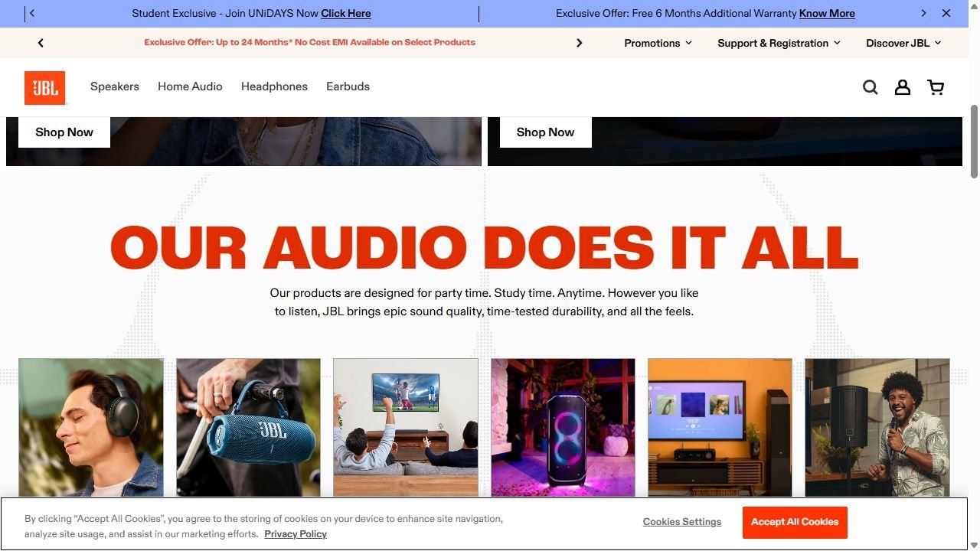
Task: Select the glowing party speaker thumbnail
Action: 563,427
